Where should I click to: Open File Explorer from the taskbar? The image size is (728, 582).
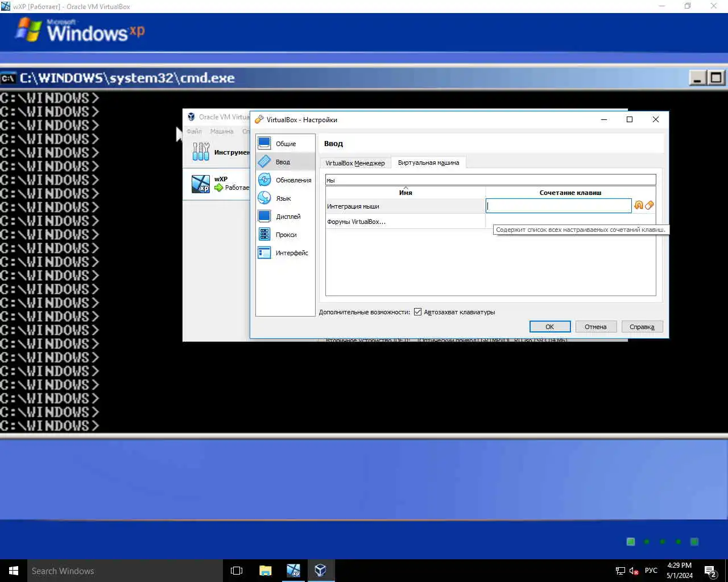click(x=265, y=571)
